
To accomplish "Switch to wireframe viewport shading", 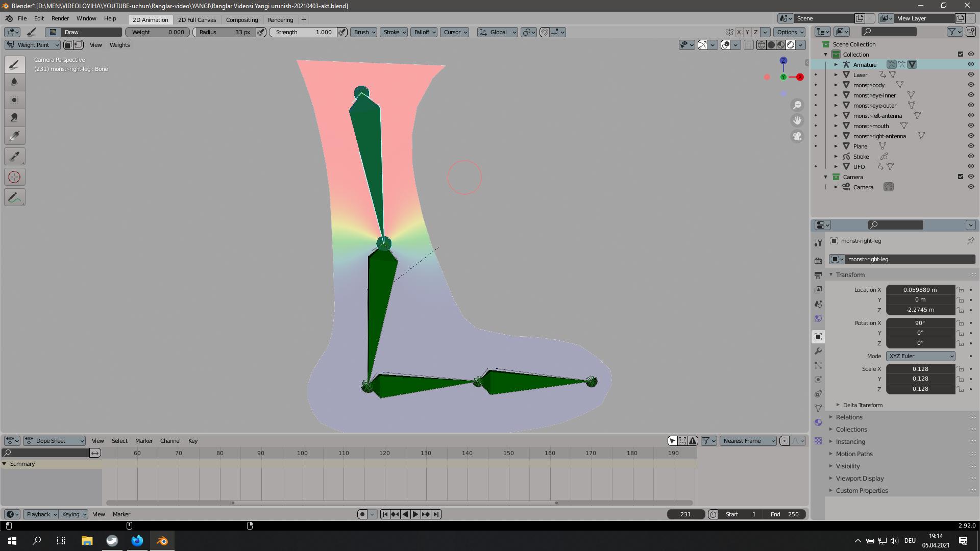I will point(762,45).
